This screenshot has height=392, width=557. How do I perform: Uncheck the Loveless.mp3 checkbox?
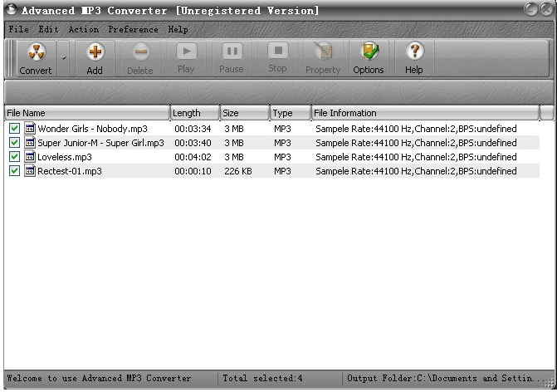point(14,157)
